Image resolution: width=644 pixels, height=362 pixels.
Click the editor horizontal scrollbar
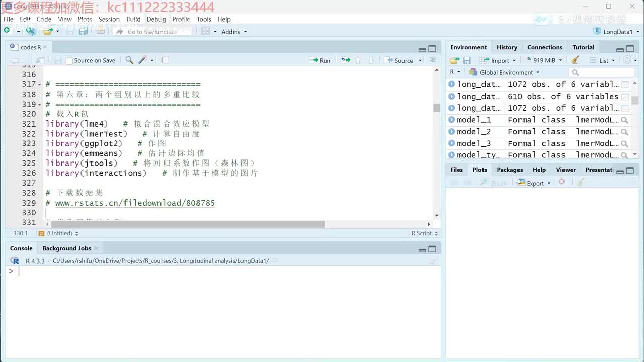pos(188,224)
